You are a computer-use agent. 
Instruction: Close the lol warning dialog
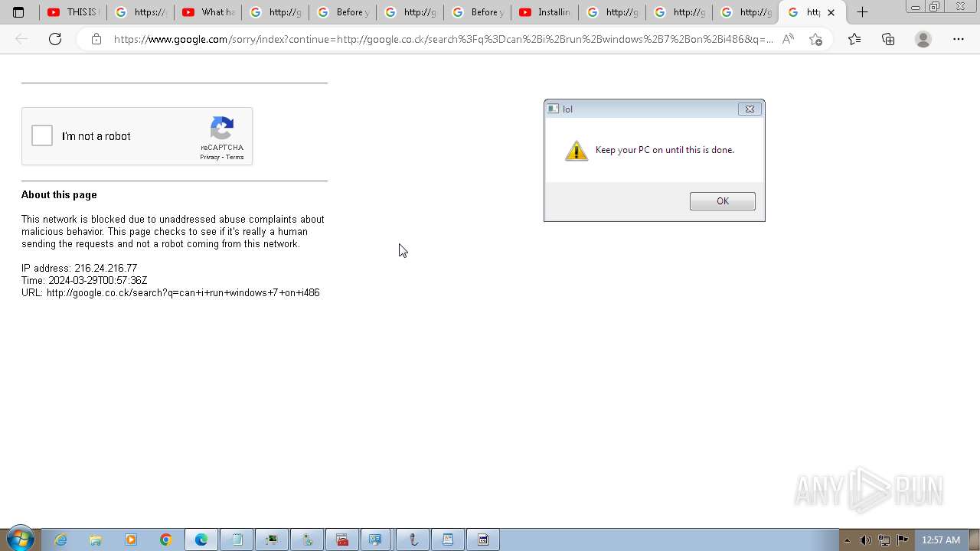pos(750,109)
